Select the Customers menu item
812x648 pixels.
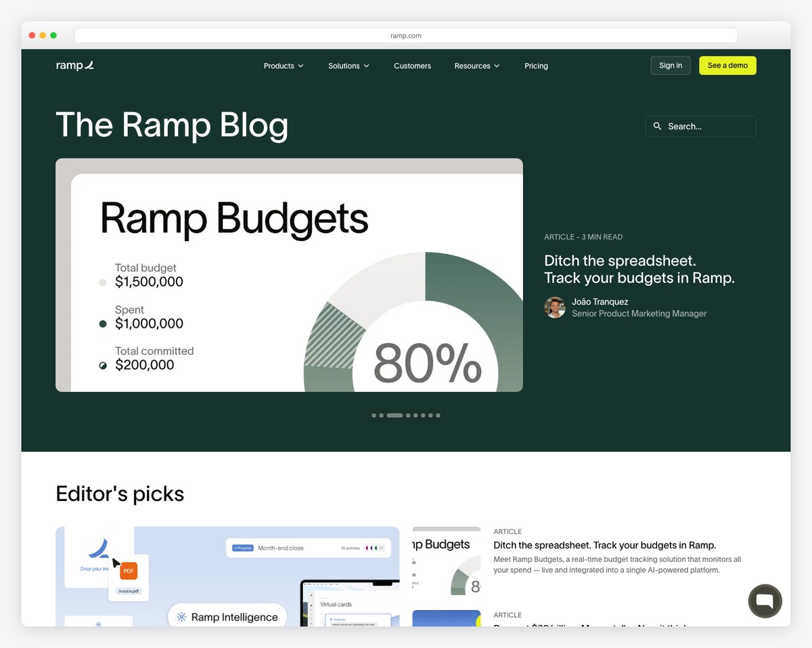tap(412, 66)
